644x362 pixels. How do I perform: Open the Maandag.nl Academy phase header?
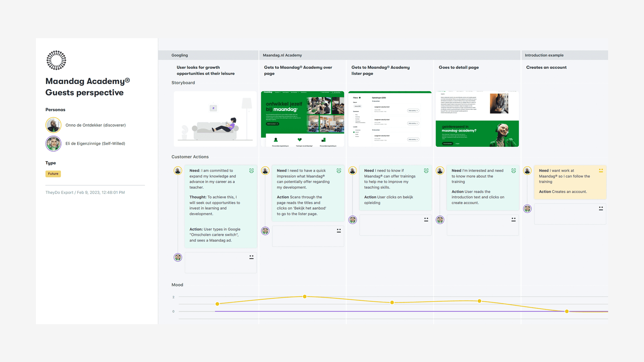tap(282, 55)
